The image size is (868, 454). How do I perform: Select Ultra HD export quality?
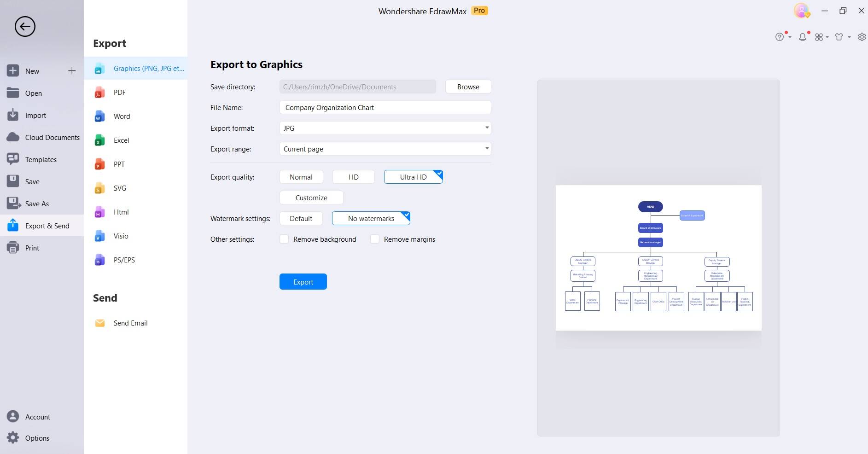pyautogui.click(x=414, y=177)
